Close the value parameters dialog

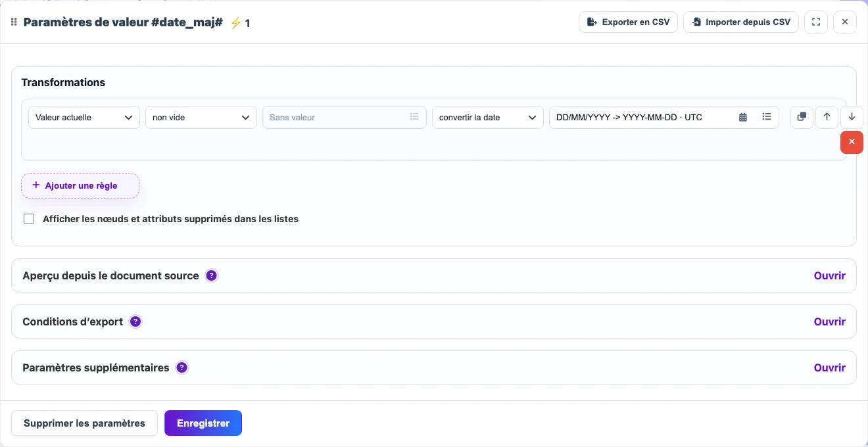[x=845, y=22]
